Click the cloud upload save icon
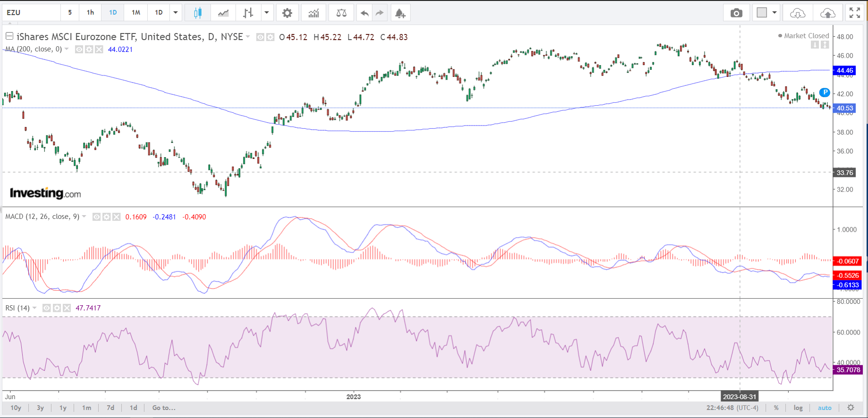The image size is (868, 418). pos(827,13)
